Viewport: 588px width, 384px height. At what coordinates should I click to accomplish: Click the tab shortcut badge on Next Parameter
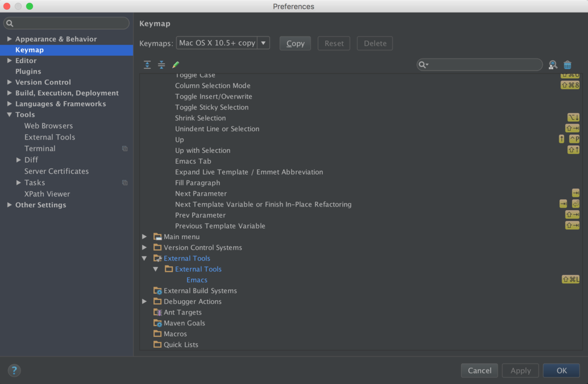[x=575, y=193]
